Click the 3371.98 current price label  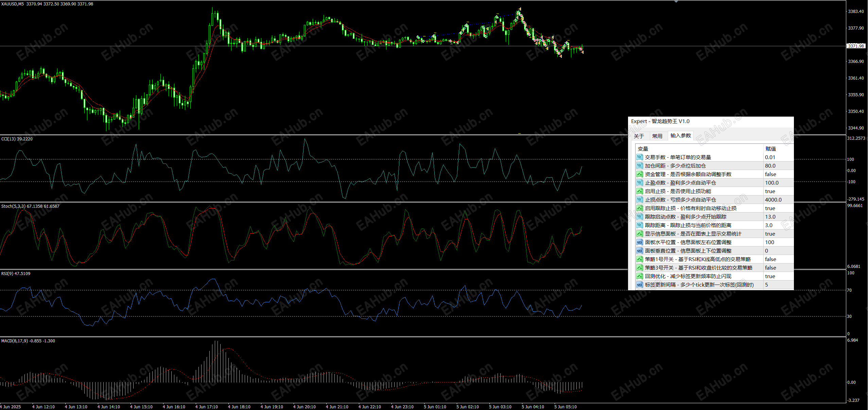coord(855,46)
